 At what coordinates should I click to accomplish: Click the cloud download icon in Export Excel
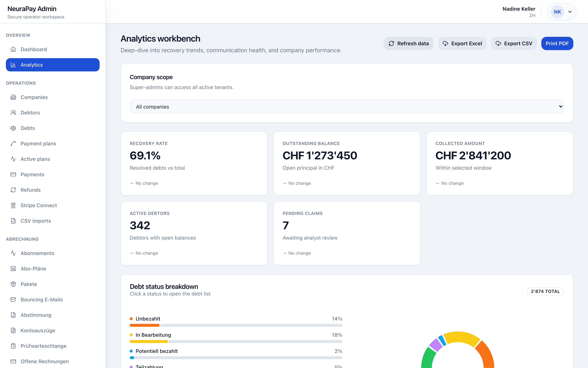445,44
